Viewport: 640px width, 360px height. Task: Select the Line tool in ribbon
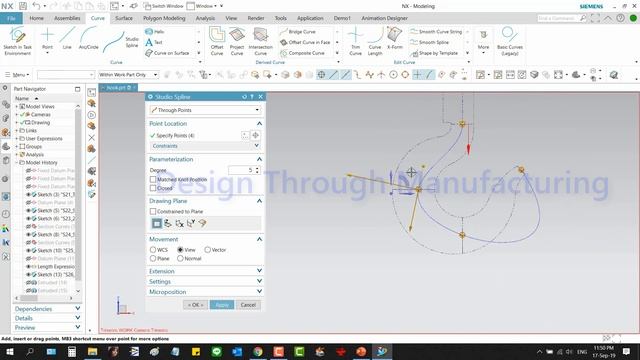[x=67, y=38]
